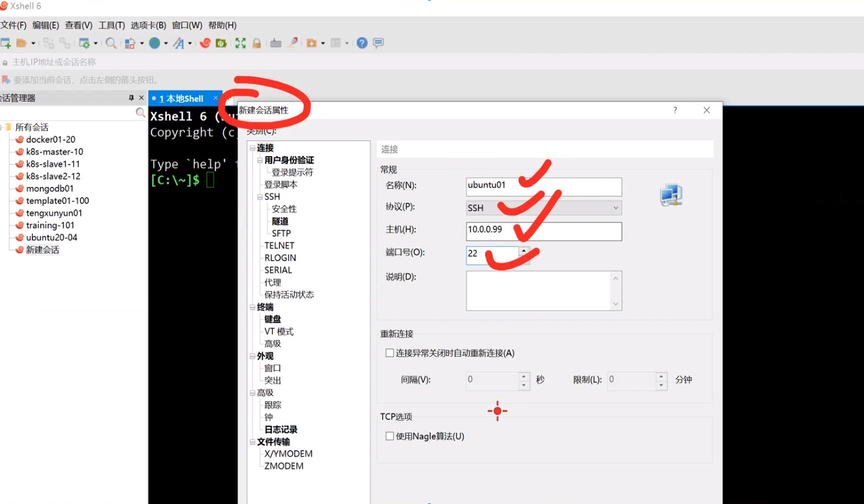Image resolution: width=864 pixels, height=504 pixels.
Task: Click the Find magnifier icon in toolbar
Action: [x=111, y=43]
